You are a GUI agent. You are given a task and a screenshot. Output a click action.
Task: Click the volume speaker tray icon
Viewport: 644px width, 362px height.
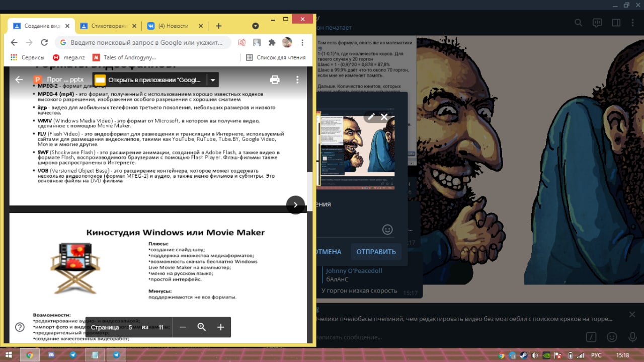pos(534,355)
